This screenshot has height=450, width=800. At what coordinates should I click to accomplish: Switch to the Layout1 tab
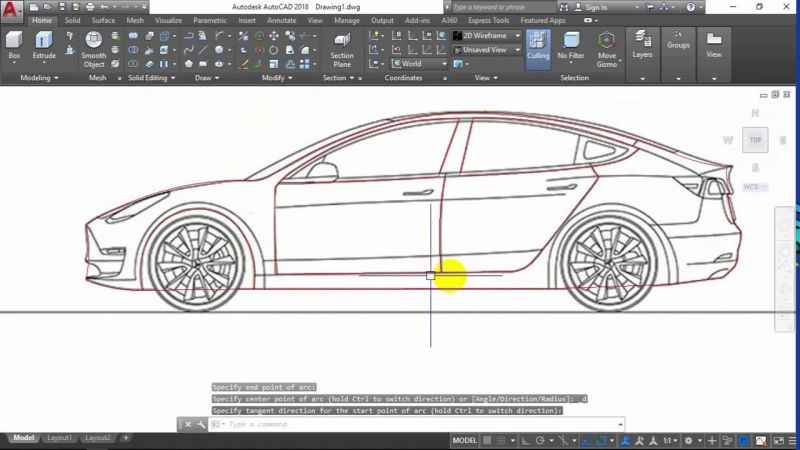tap(60, 438)
